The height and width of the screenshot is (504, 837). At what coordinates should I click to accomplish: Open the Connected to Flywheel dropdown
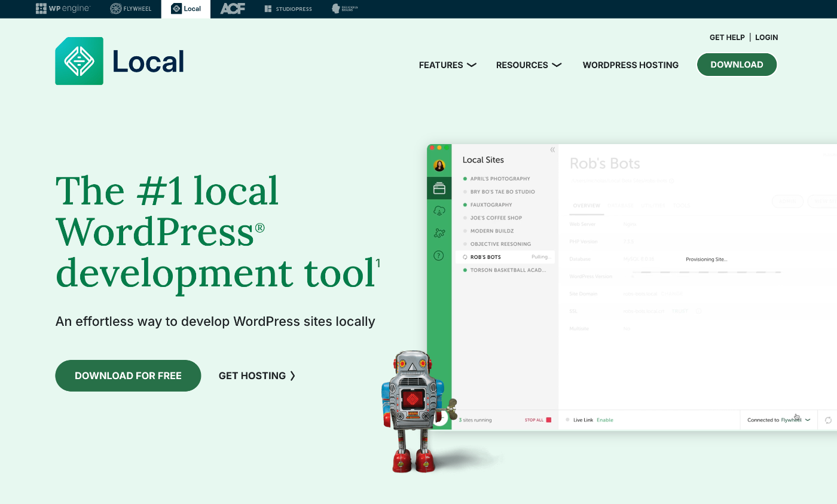779,420
